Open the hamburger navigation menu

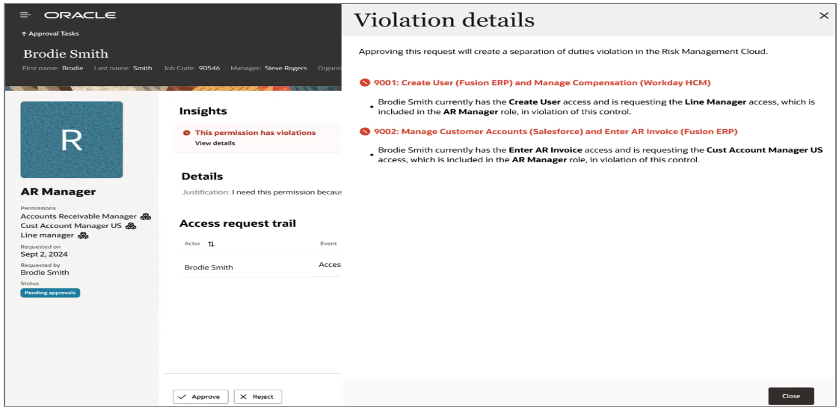pyautogui.click(x=25, y=15)
